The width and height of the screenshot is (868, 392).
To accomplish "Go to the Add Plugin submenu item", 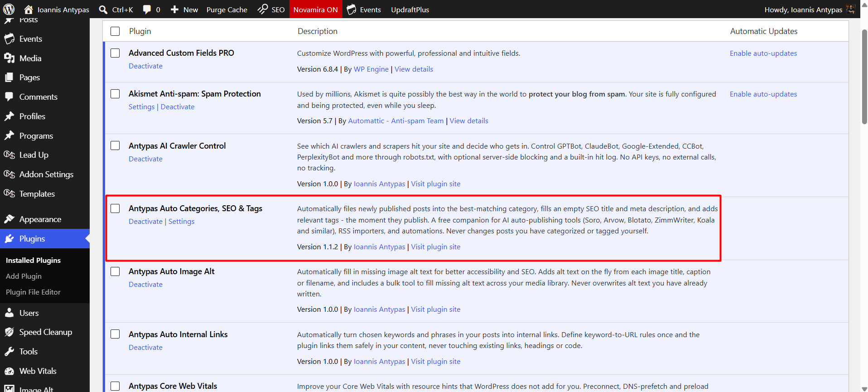I will (24, 276).
